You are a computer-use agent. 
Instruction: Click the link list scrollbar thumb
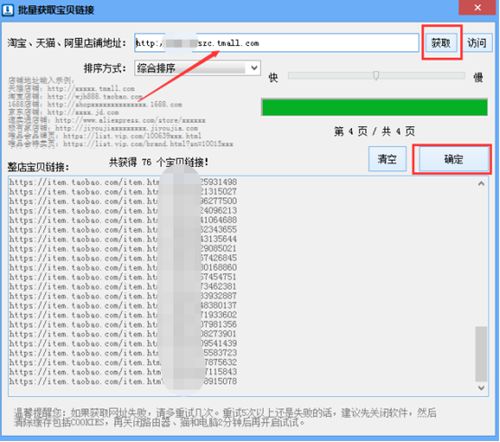point(481,354)
